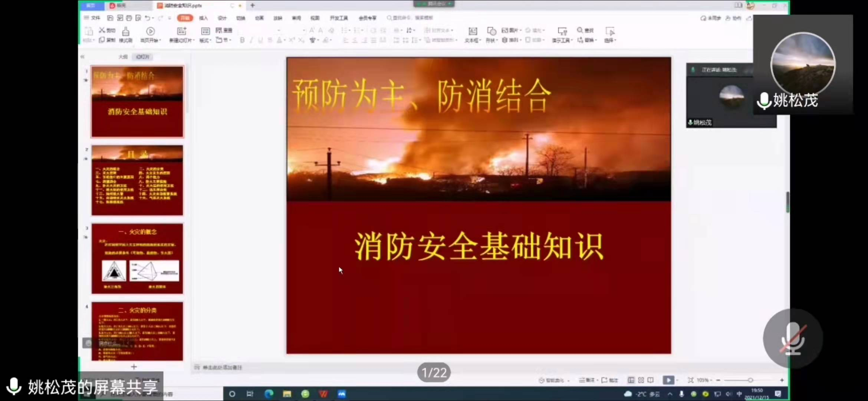Switch to slide sorter grid view icon
The width and height of the screenshot is (868, 401).
point(641,380)
